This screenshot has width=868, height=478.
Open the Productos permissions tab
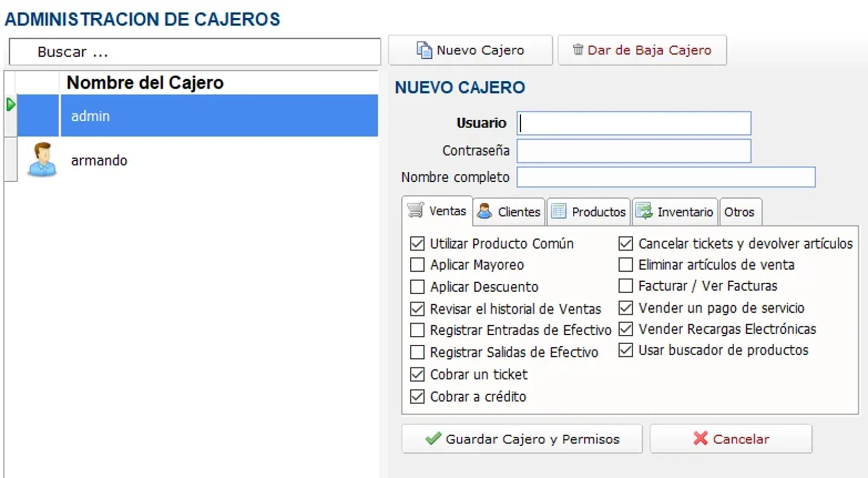click(x=588, y=211)
